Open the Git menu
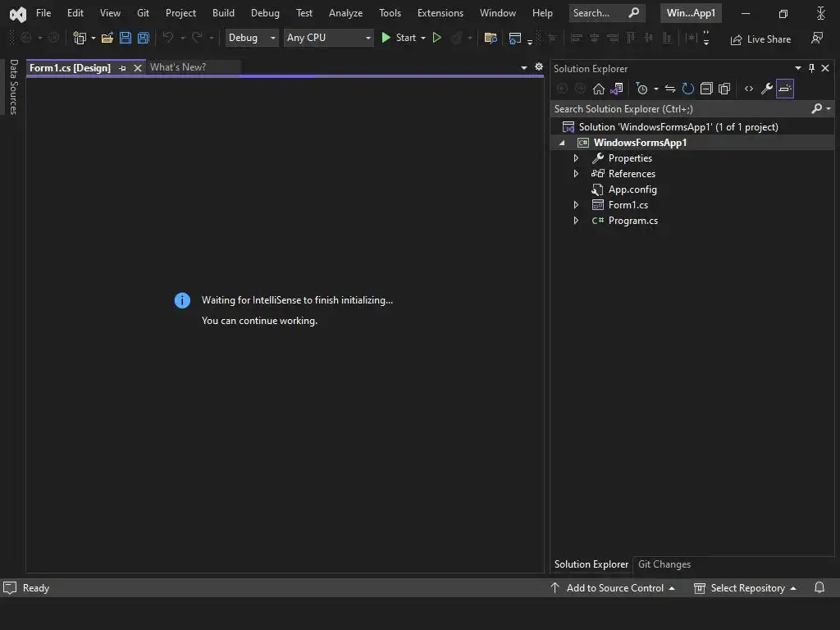The width and height of the screenshot is (840, 630). pos(143,13)
